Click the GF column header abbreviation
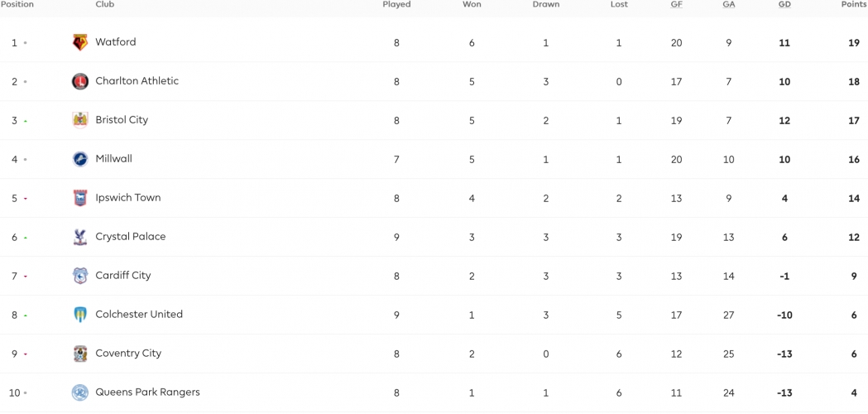868x414 pixels. [x=677, y=4]
